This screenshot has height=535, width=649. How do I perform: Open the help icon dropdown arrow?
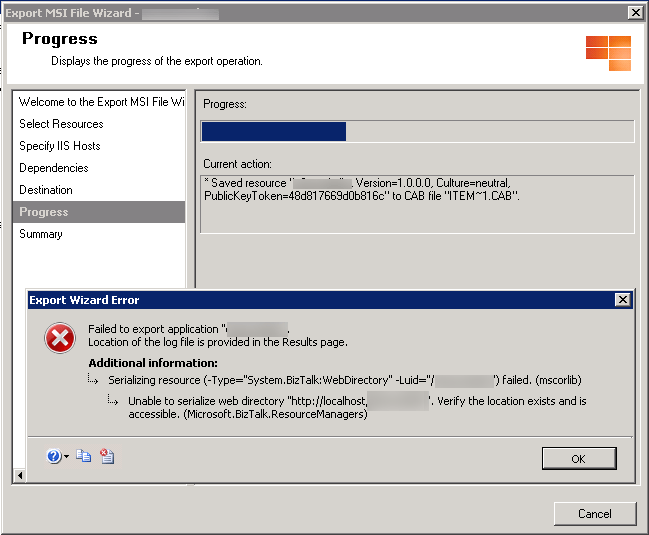pos(66,456)
